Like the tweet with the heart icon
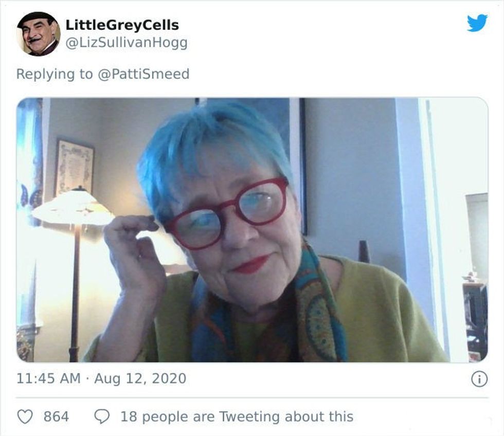This screenshot has height=436, width=504. [x=25, y=417]
